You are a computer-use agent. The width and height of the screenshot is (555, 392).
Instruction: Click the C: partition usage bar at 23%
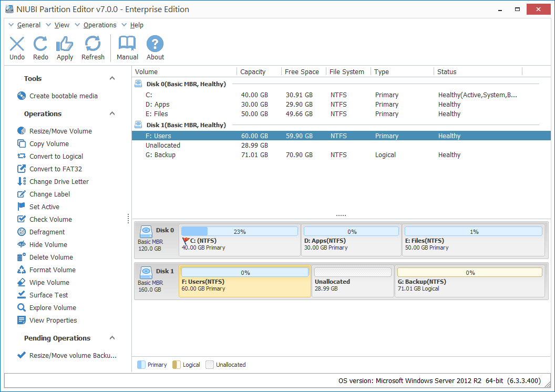[240, 231]
